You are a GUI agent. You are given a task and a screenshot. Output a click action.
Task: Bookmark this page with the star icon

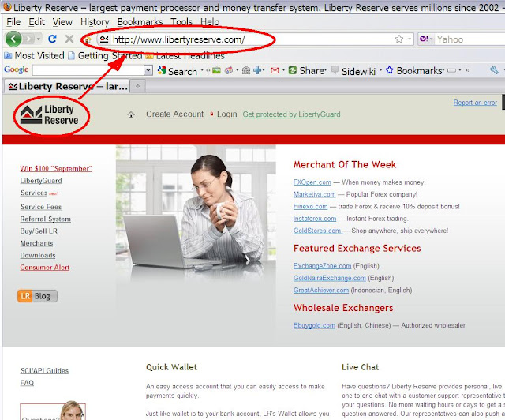(399, 39)
